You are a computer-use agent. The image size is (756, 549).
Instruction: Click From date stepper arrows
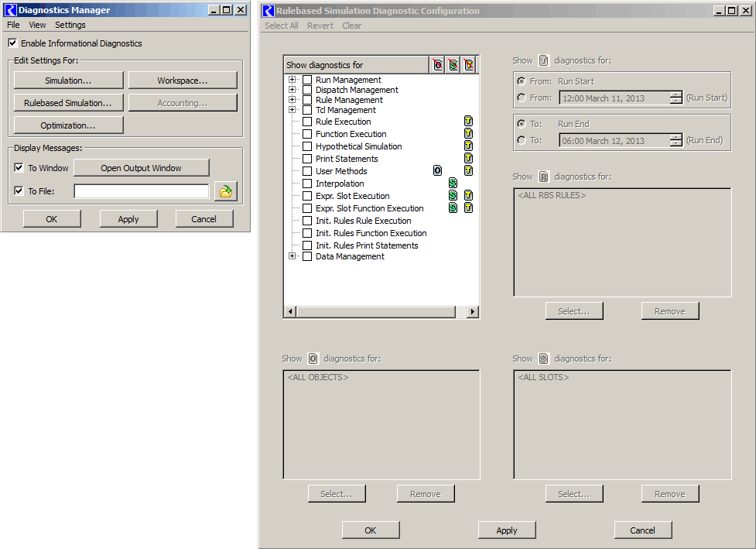coord(676,98)
